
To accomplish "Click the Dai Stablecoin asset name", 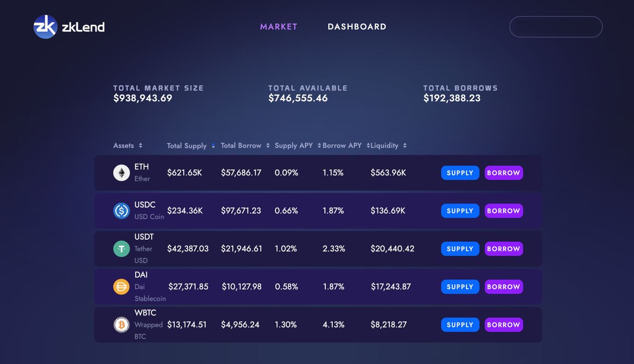I will [150, 293].
